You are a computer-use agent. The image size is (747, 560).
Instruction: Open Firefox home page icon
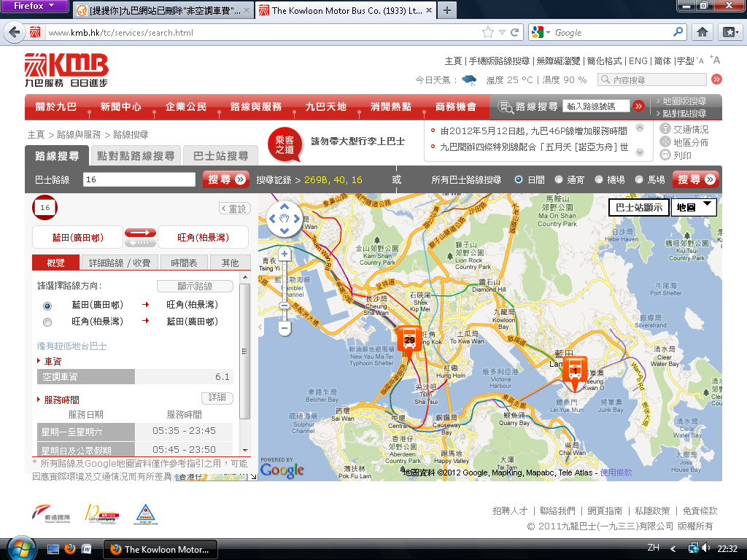[x=703, y=32]
